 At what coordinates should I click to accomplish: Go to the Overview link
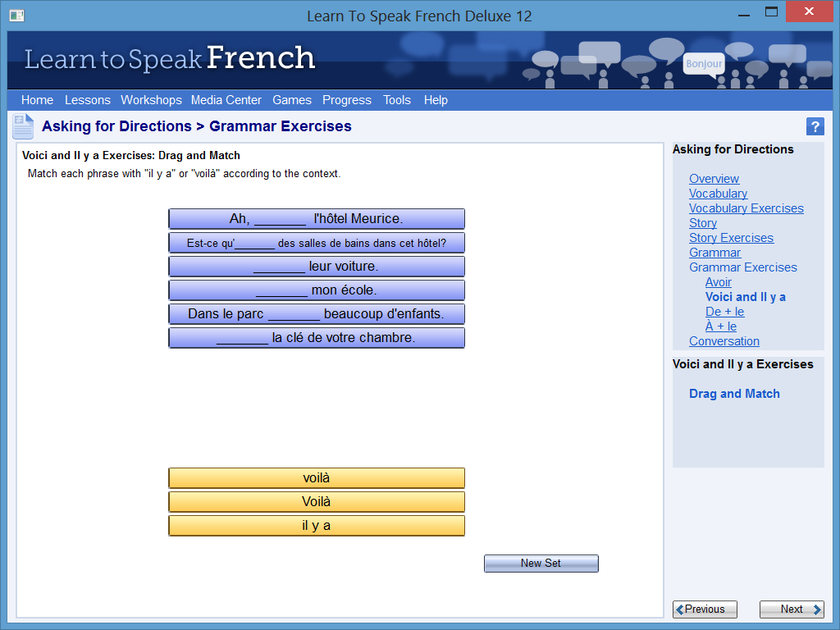click(x=714, y=178)
